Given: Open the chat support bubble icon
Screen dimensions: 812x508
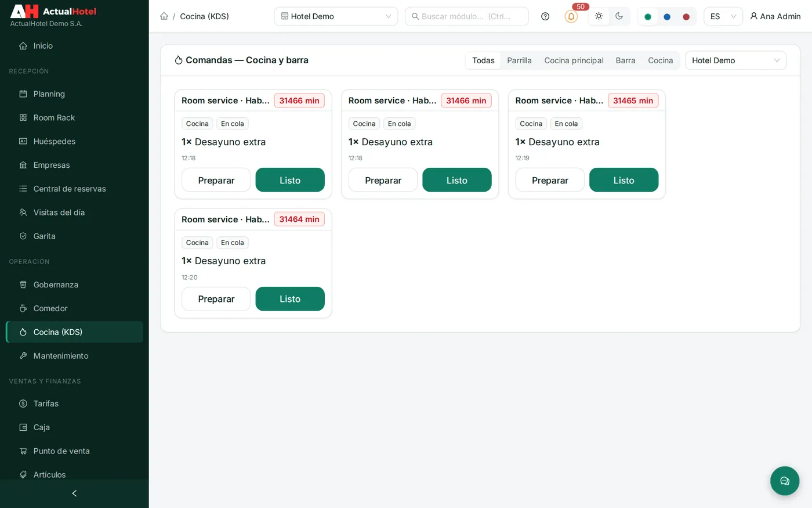Looking at the screenshot, I should coord(785,481).
